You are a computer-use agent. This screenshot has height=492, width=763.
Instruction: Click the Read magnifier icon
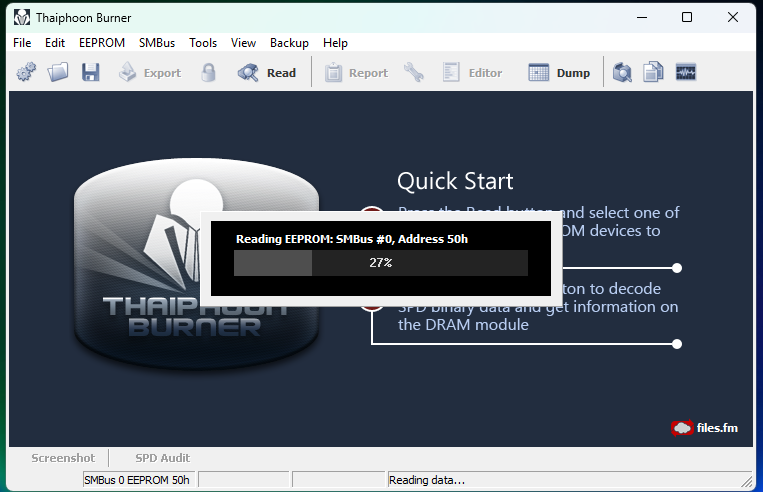tap(248, 73)
